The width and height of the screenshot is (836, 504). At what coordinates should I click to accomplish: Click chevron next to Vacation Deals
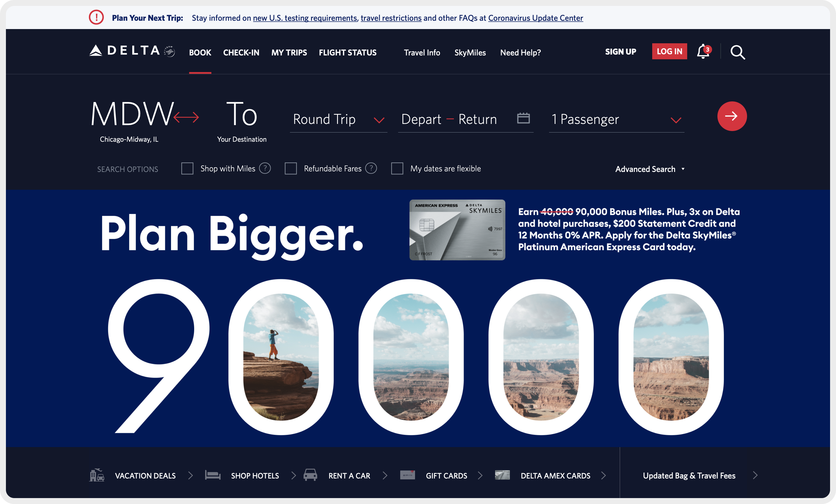(190, 475)
